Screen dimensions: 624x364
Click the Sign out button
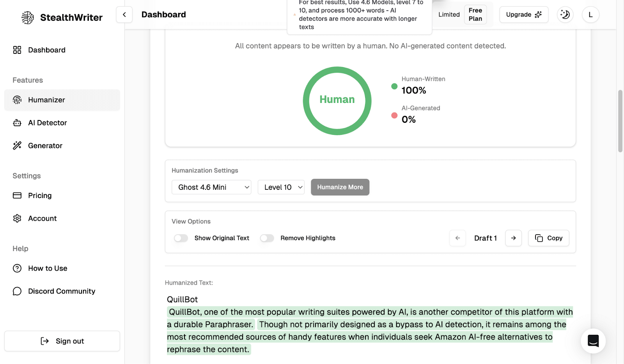click(x=62, y=341)
